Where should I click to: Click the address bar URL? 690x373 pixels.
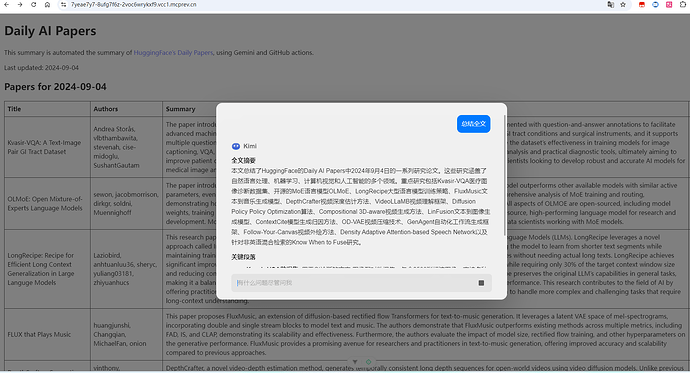coord(134,4)
